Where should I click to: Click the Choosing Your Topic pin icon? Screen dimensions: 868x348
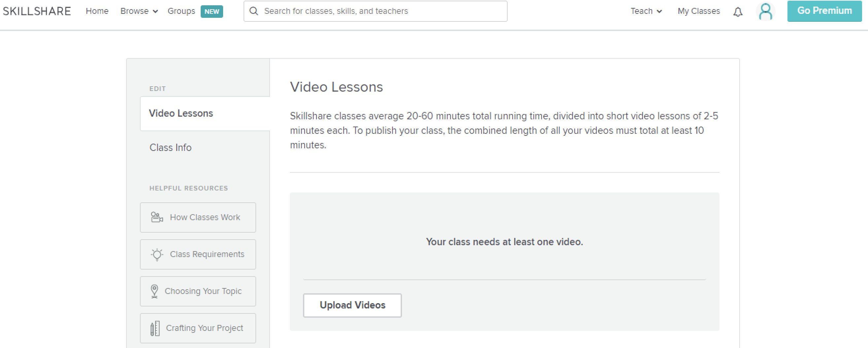coord(154,291)
